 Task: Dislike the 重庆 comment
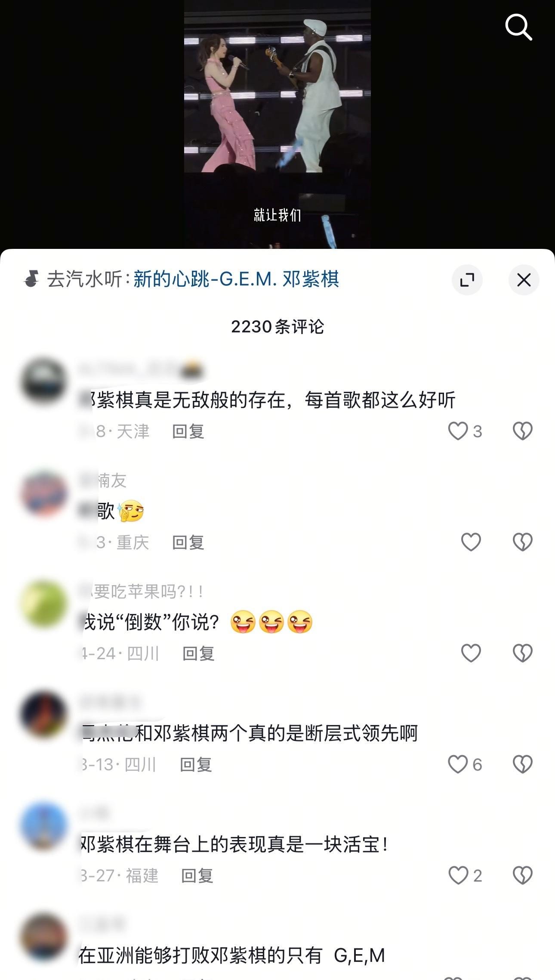(523, 542)
